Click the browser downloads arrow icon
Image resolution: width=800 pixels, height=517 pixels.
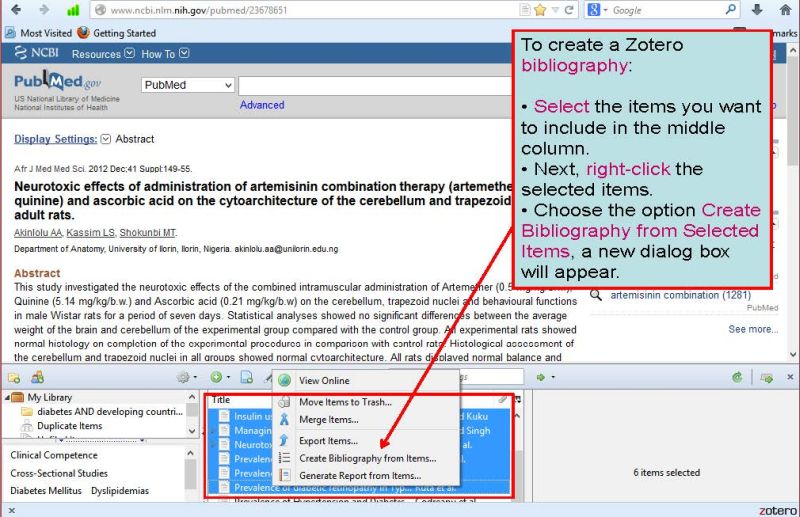pyautogui.click(x=757, y=10)
